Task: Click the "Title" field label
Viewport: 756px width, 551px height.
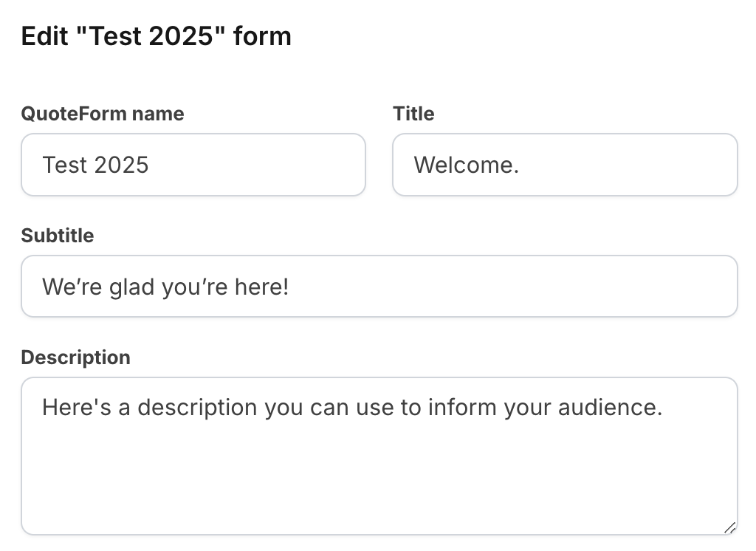Action: tap(413, 114)
